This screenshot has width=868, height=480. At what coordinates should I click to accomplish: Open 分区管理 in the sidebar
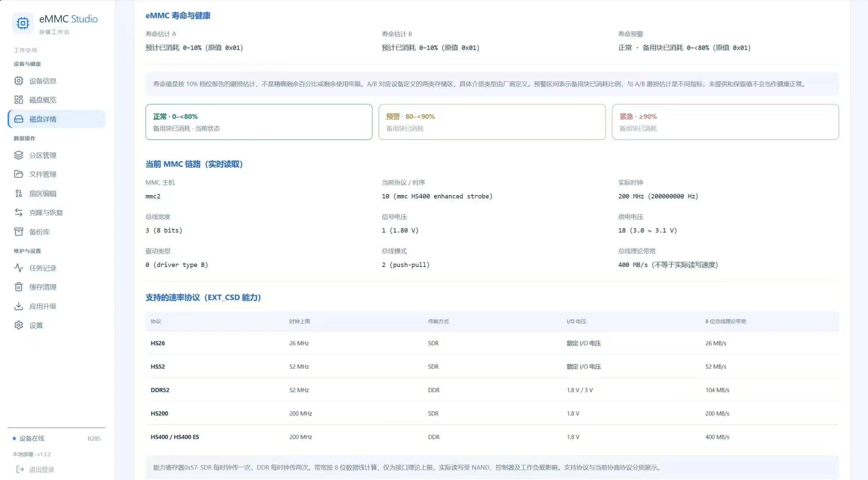pyautogui.click(x=56, y=155)
